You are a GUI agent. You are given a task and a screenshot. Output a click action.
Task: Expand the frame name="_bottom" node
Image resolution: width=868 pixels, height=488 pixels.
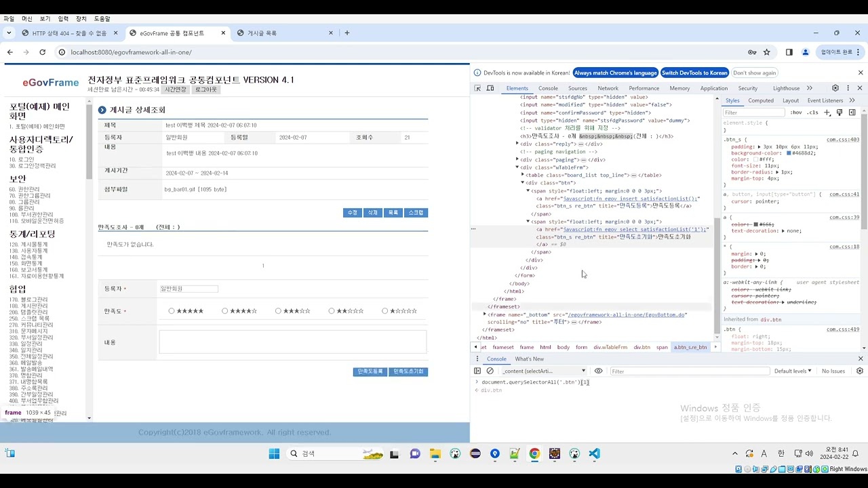coord(485,314)
